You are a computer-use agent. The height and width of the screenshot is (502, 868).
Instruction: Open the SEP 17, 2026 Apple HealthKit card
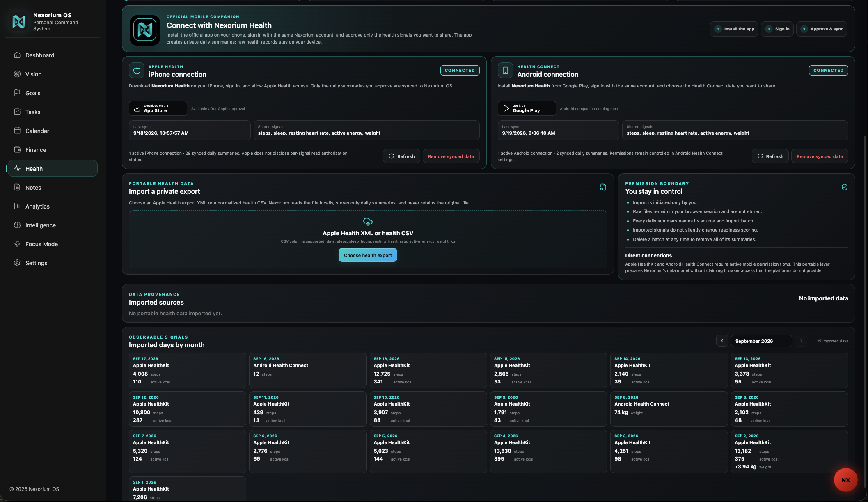pos(187,370)
